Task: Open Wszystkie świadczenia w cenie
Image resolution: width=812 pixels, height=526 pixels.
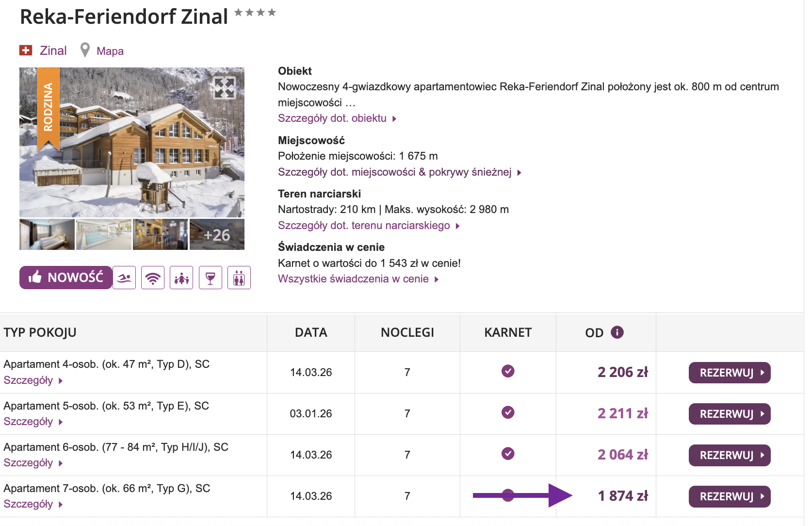Action: (x=353, y=279)
